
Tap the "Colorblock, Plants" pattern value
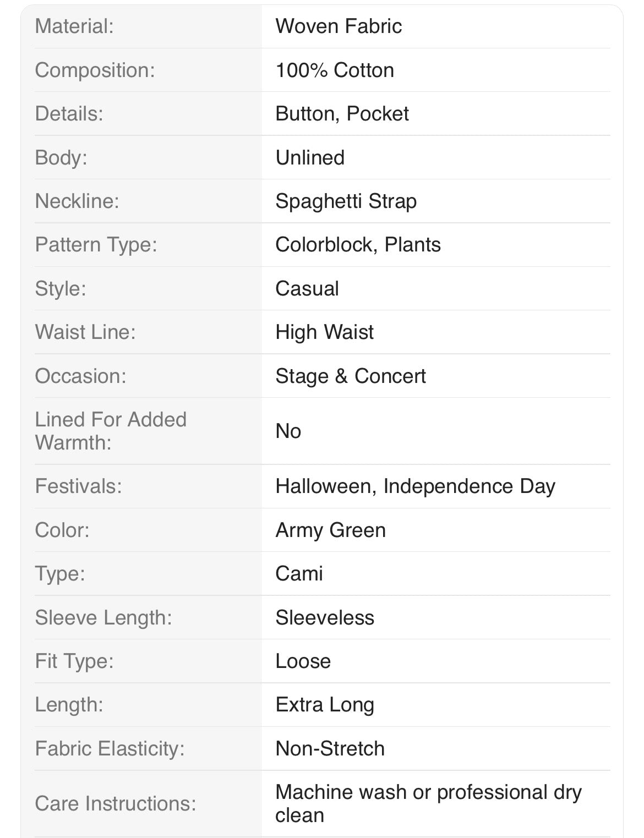click(x=358, y=244)
